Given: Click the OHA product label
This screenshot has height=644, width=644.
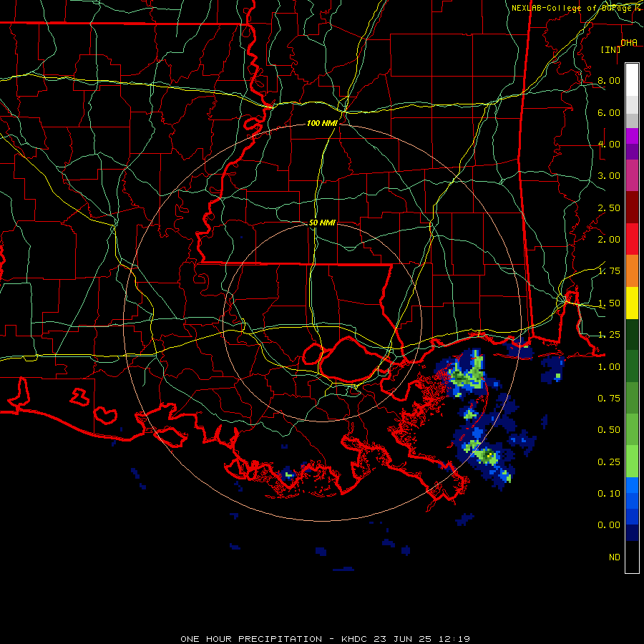Looking at the screenshot, I should pyautogui.click(x=629, y=43).
